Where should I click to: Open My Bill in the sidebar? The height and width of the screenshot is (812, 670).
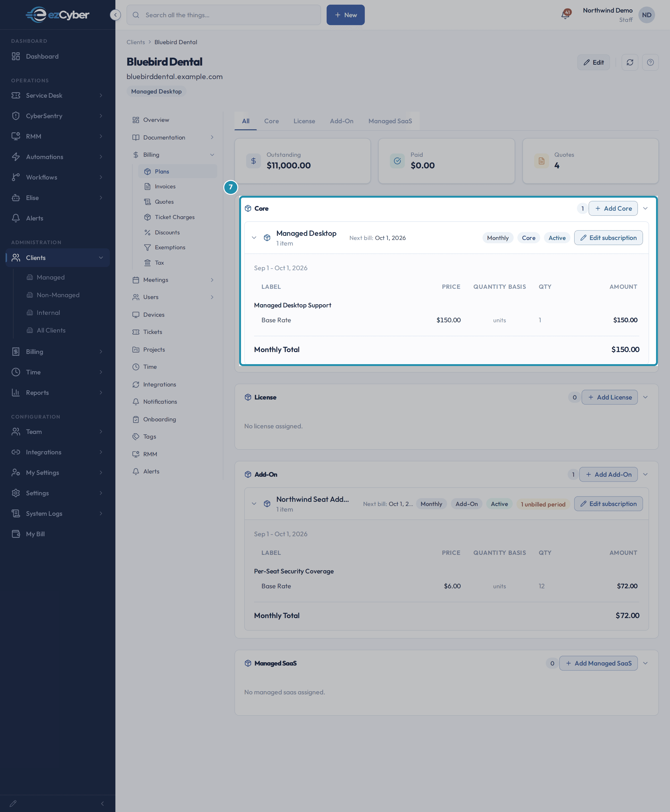(x=57, y=534)
